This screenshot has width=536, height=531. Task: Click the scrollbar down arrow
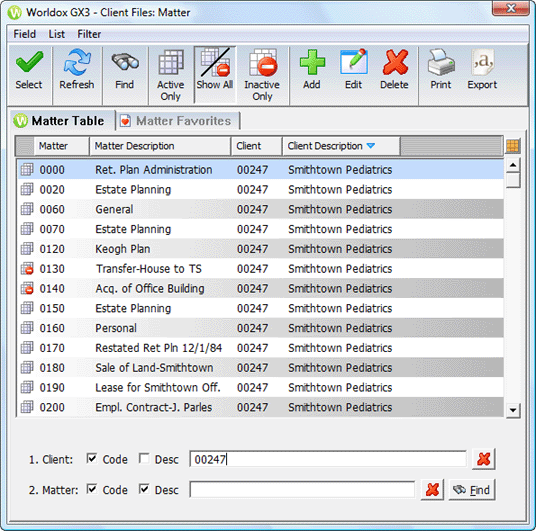coord(513,410)
